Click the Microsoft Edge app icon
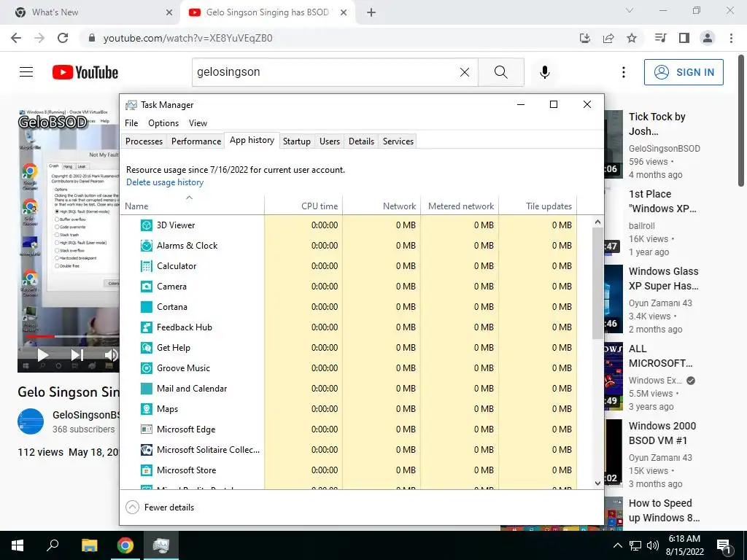This screenshot has height=560, width=747. tap(146, 429)
